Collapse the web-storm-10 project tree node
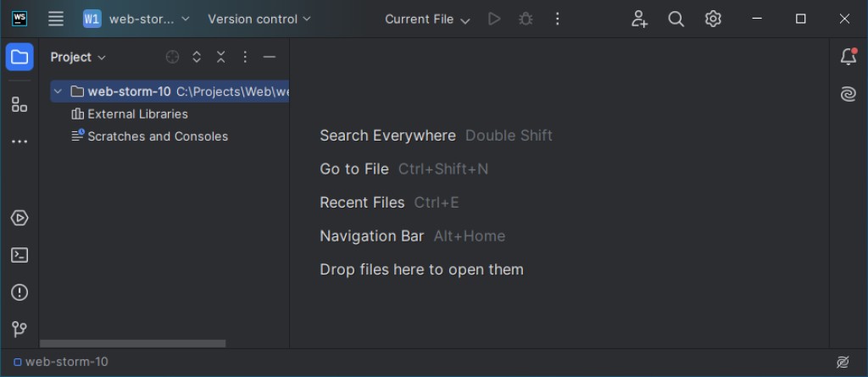This screenshot has width=868, height=377. click(x=58, y=91)
